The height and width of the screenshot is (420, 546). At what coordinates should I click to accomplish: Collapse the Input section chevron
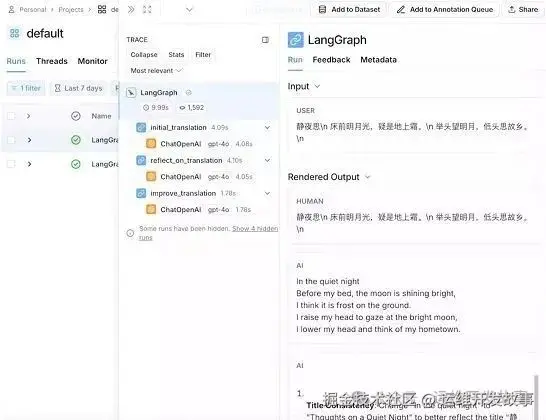pyautogui.click(x=317, y=86)
